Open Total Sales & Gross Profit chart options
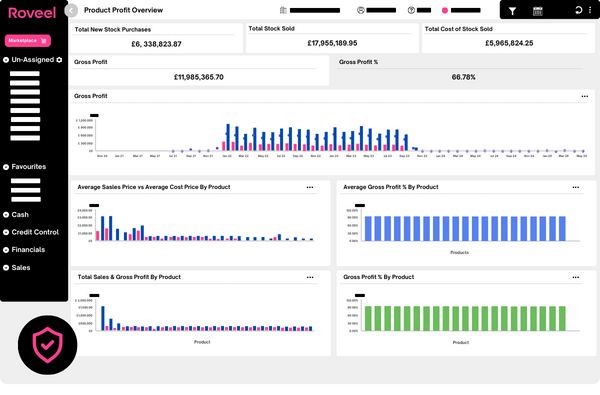 310,277
